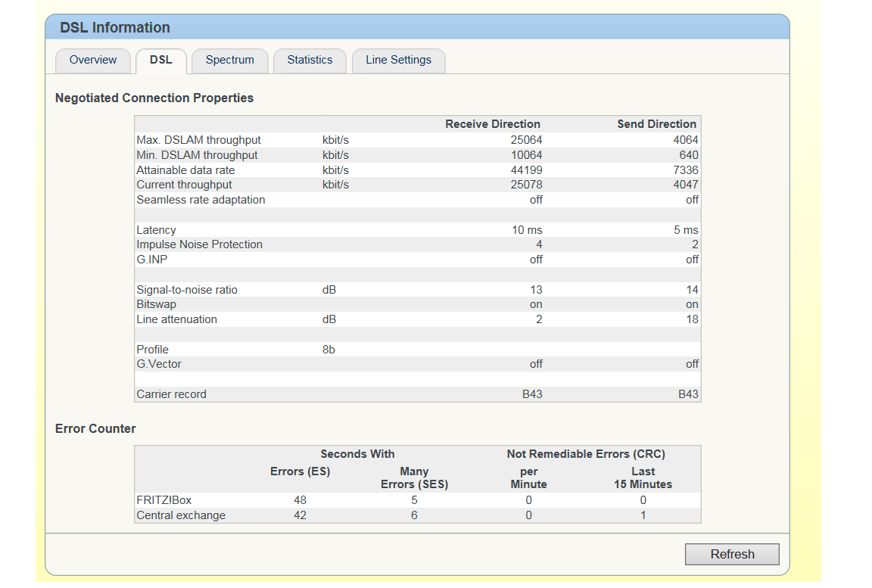The width and height of the screenshot is (872, 588).
Task: Select the DSL tab
Action: [160, 61]
